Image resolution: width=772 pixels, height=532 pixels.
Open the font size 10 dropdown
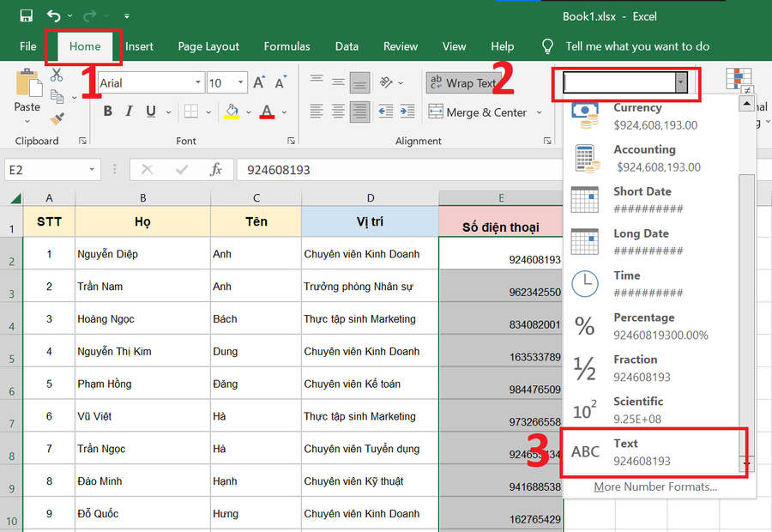pos(241,82)
